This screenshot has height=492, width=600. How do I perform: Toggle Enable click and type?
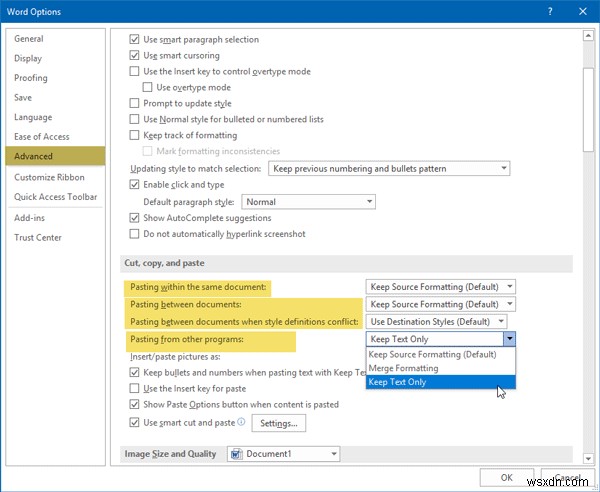click(x=134, y=184)
